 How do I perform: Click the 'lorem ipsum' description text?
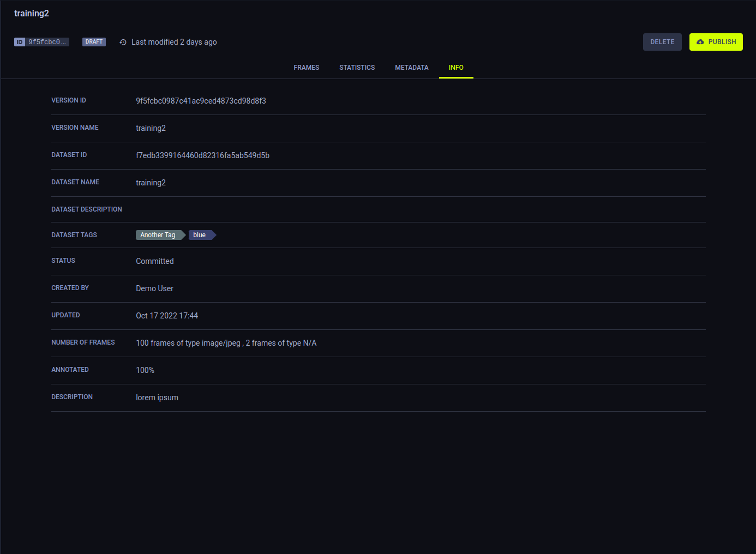157,398
